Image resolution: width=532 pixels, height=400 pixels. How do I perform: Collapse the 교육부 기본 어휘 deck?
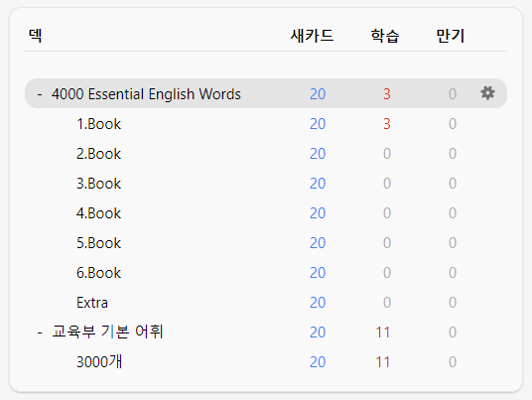tap(40, 333)
